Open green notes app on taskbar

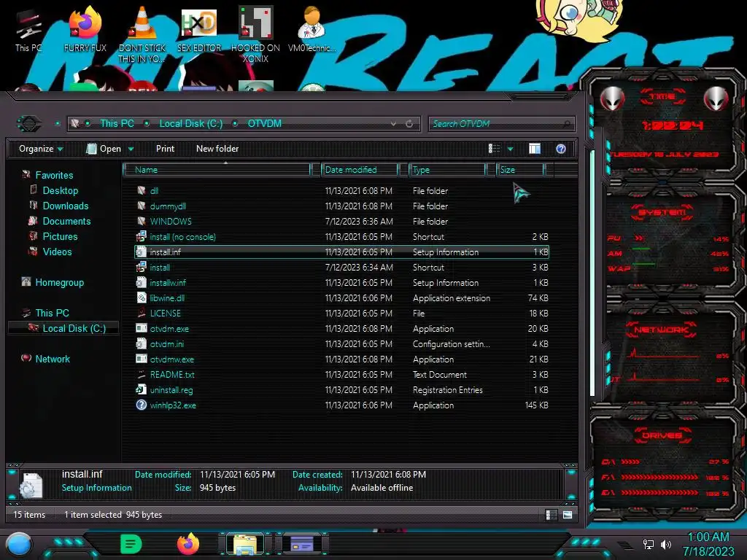[131, 544]
